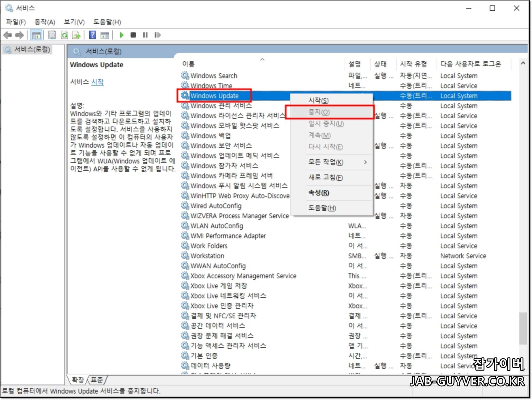Click gear icon of Windows Search service
This screenshot has width=532, height=400.
coord(185,75)
